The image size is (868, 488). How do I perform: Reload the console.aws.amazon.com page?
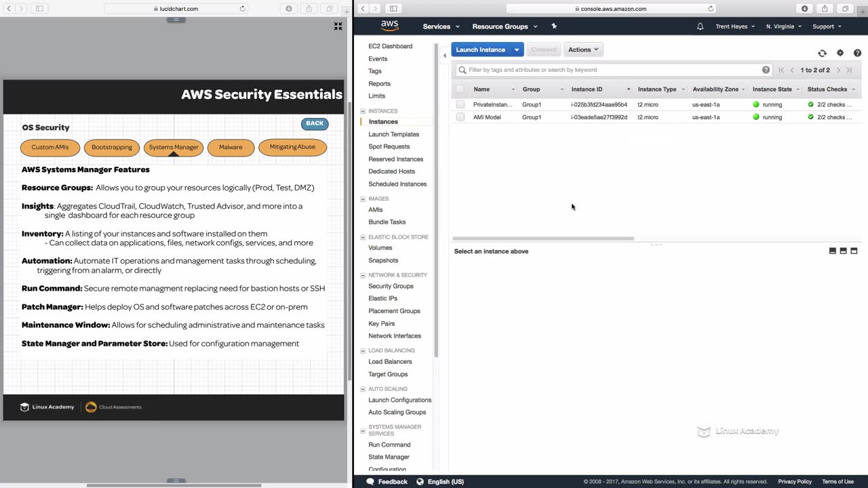(711, 9)
